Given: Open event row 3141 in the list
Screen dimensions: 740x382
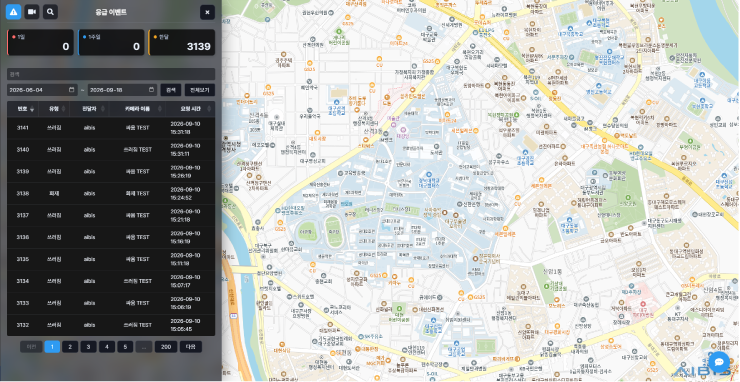Looking at the screenshot, I should click(x=111, y=128).
